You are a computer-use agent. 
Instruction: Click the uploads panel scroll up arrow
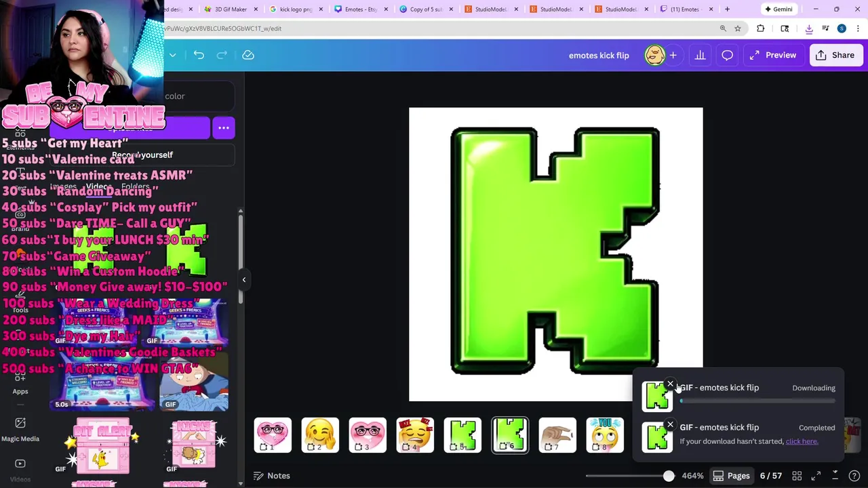pyautogui.click(x=241, y=211)
